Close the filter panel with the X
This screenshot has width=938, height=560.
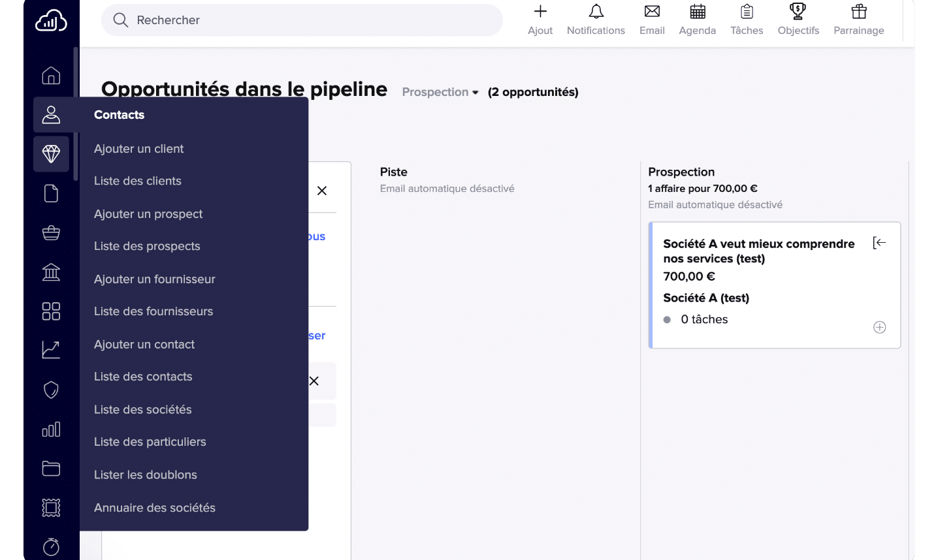click(321, 190)
